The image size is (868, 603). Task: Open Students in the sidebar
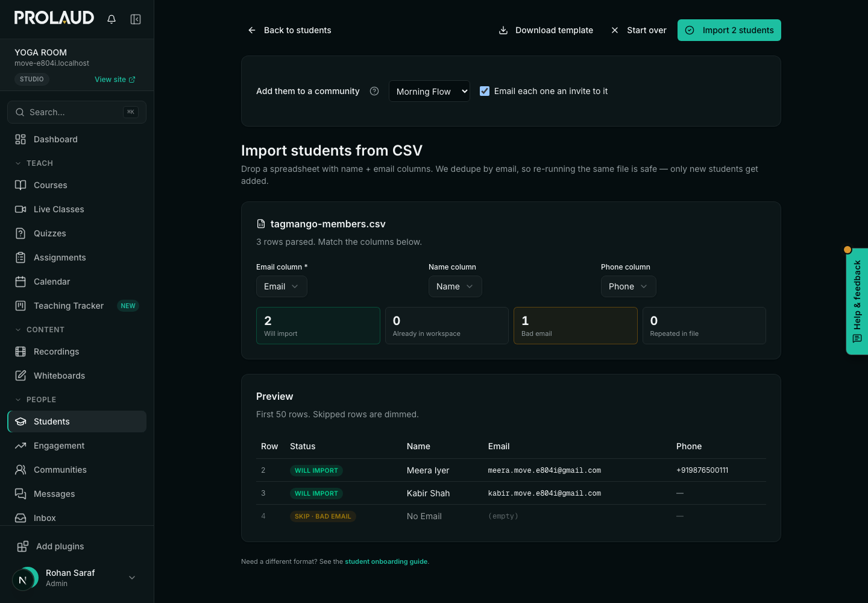pos(77,421)
